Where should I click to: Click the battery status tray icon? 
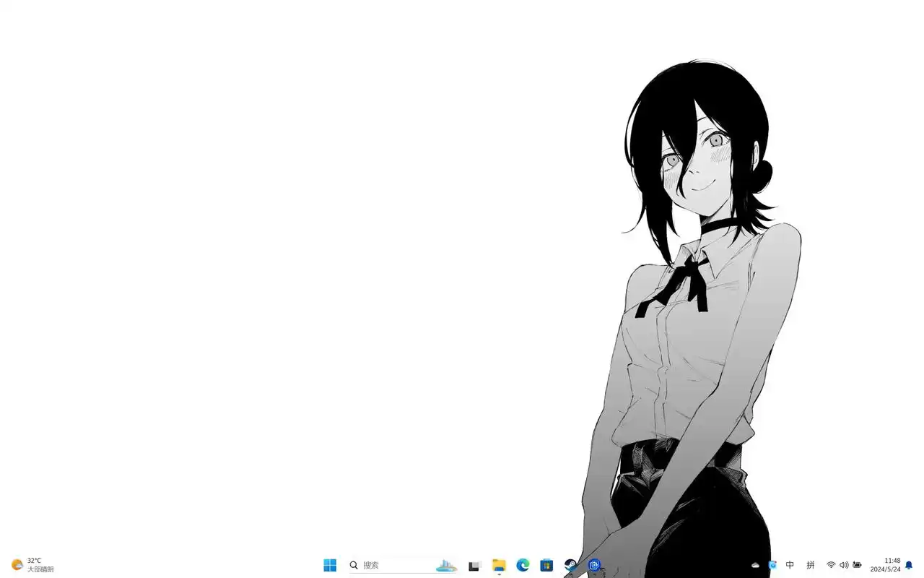click(857, 565)
